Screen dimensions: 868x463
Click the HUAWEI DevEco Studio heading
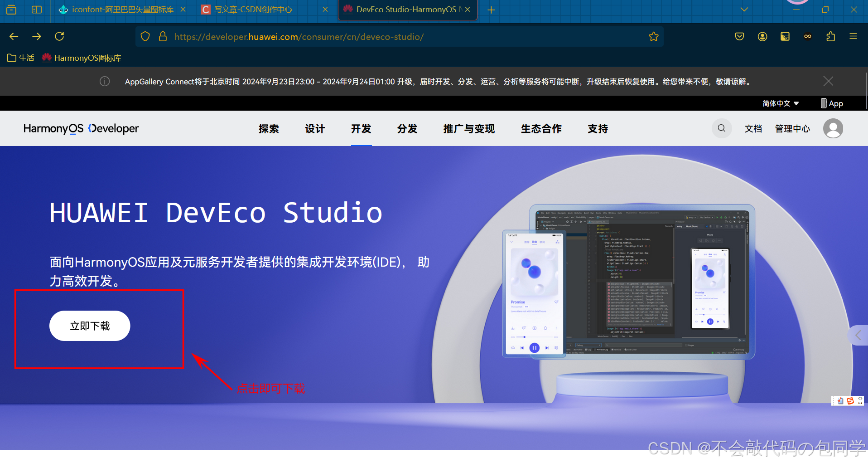coord(216,213)
